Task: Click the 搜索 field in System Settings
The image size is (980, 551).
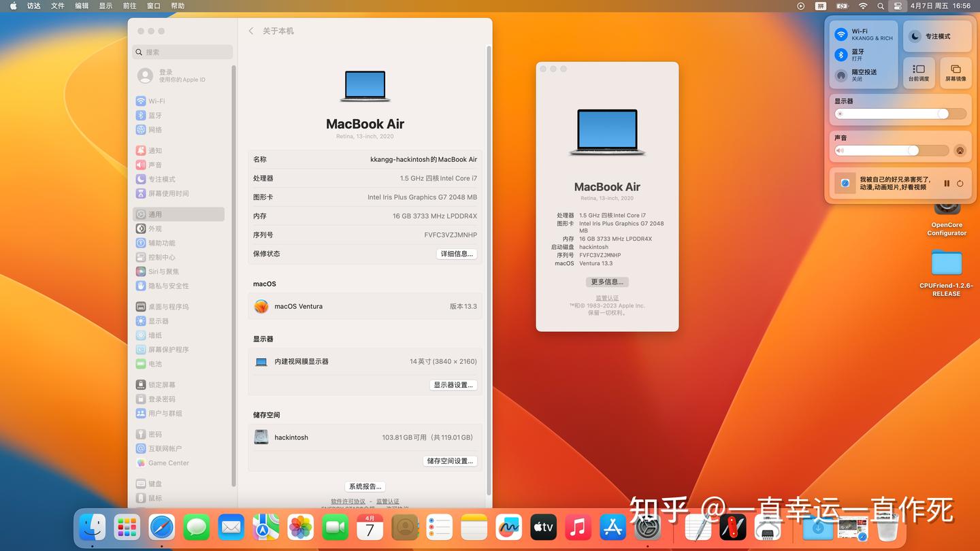Action: coord(182,52)
